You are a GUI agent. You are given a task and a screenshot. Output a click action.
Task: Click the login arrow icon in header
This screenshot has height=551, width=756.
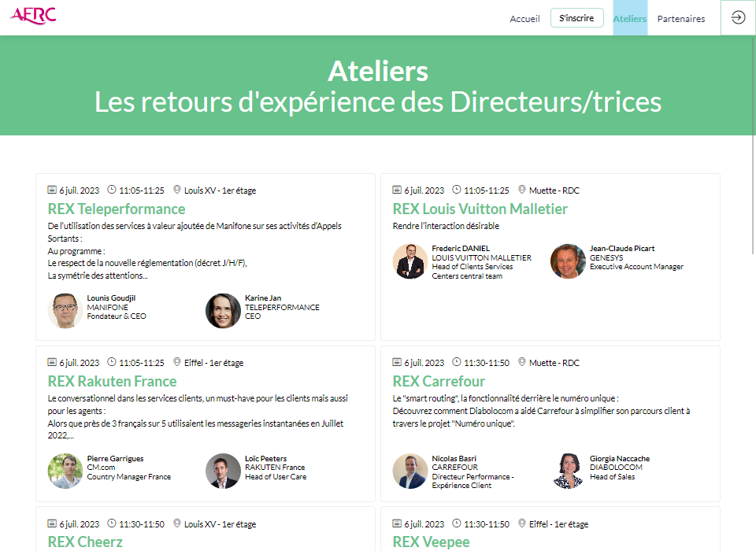738,18
